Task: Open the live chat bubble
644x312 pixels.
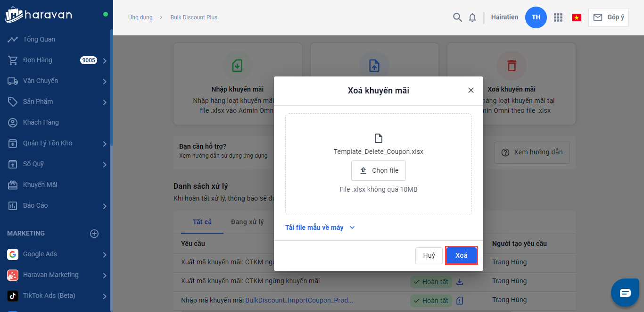Action: click(x=625, y=293)
